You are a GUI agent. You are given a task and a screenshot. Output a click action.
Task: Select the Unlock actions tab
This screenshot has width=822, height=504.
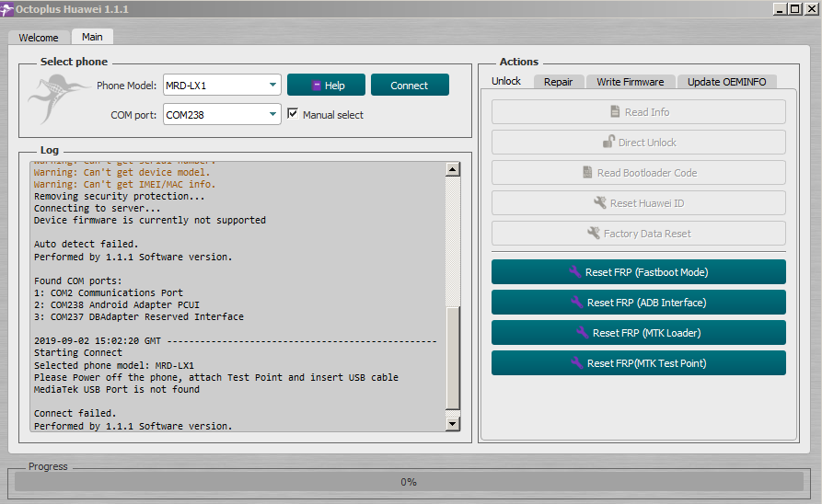click(506, 81)
